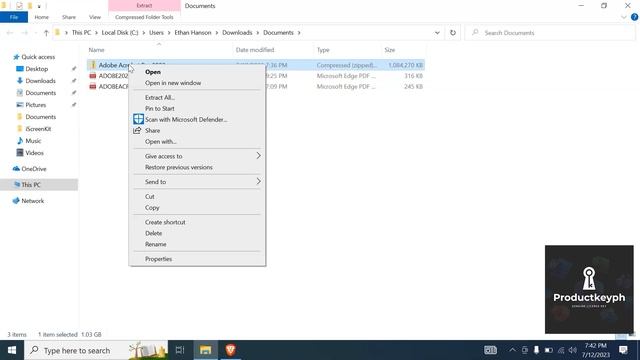The width and height of the screenshot is (640, 360).
Task: Click the File Explorer taskbar icon
Action: [x=205, y=350]
